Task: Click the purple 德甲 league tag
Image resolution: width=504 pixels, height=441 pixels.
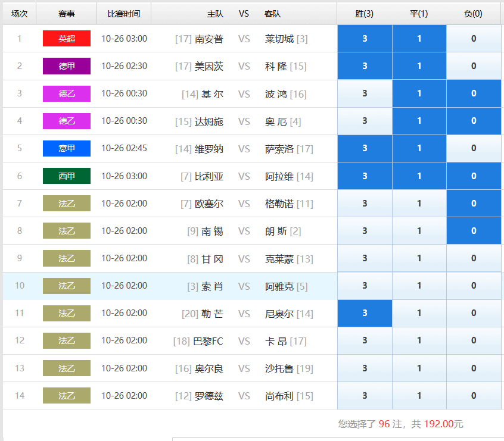Action: click(x=67, y=66)
